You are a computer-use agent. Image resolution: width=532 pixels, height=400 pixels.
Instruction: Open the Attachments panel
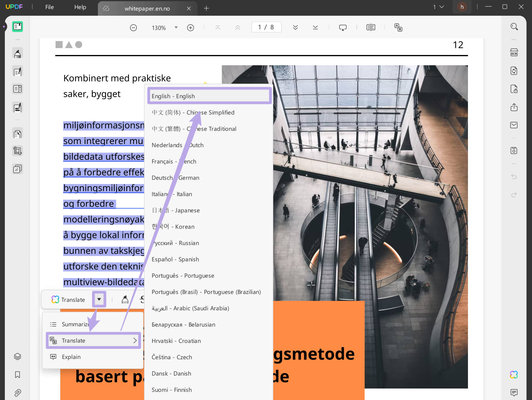(x=17, y=393)
